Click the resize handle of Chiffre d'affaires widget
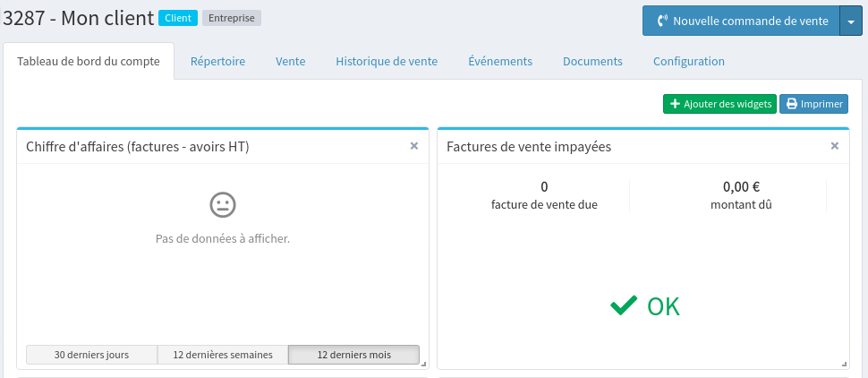Image resolution: width=868 pixels, height=378 pixels. click(x=423, y=363)
